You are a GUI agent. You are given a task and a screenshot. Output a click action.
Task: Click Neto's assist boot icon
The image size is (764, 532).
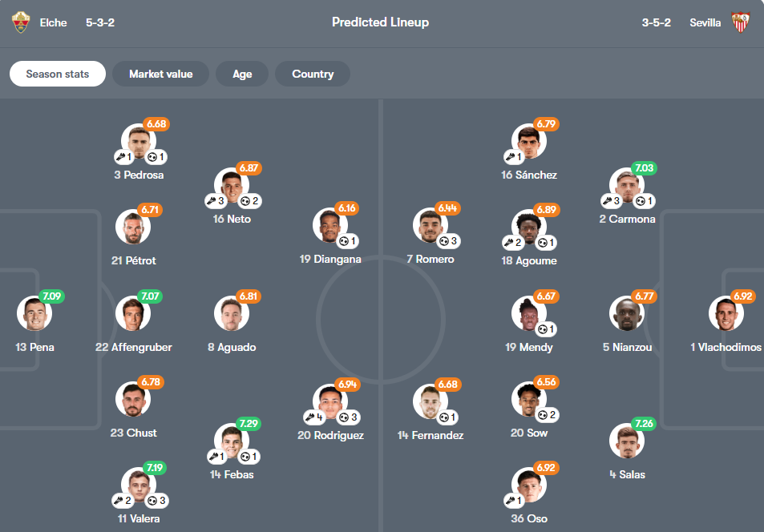(x=212, y=201)
